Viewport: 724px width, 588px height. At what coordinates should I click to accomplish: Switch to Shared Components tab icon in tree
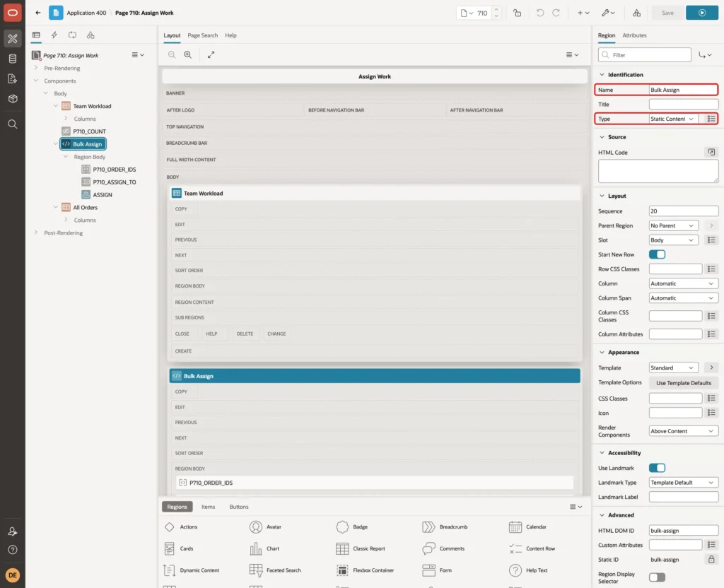click(90, 35)
